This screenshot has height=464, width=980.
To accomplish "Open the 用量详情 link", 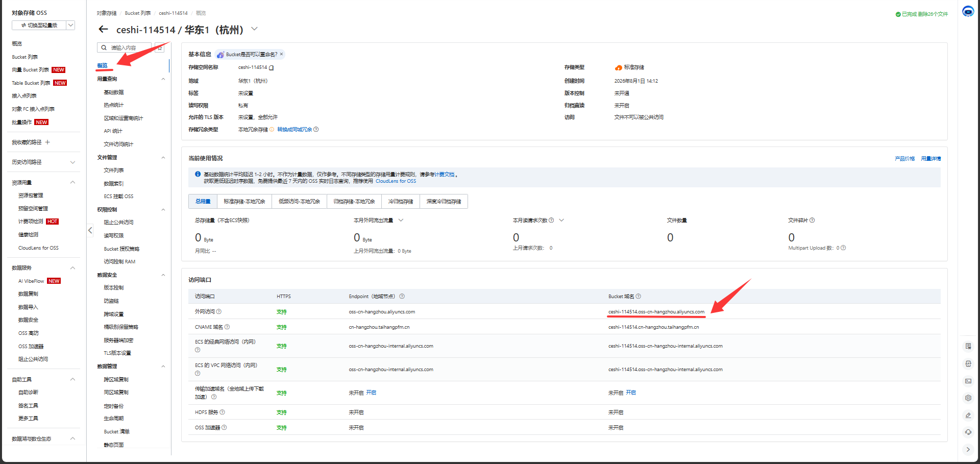I will point(931,159).
